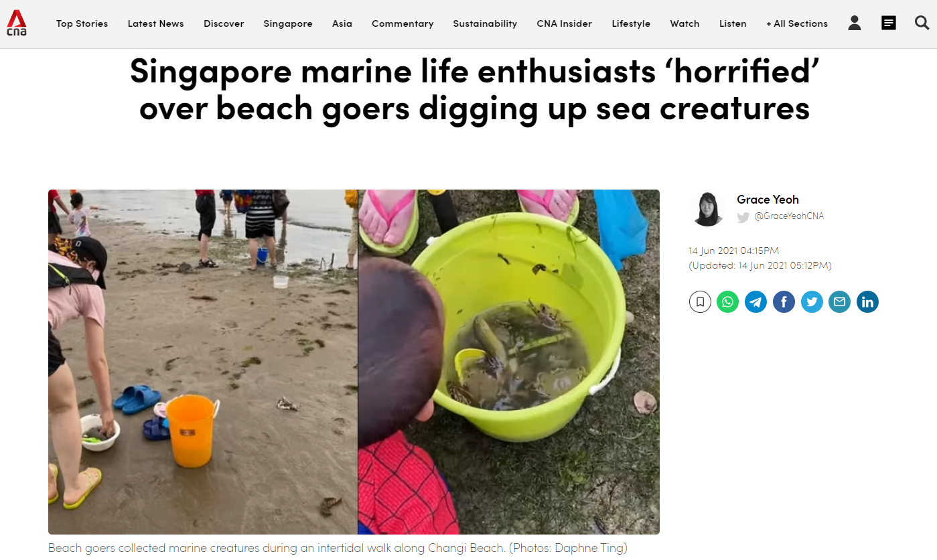
Task: Open the CNA Insider section
Action: click(565, 23)
